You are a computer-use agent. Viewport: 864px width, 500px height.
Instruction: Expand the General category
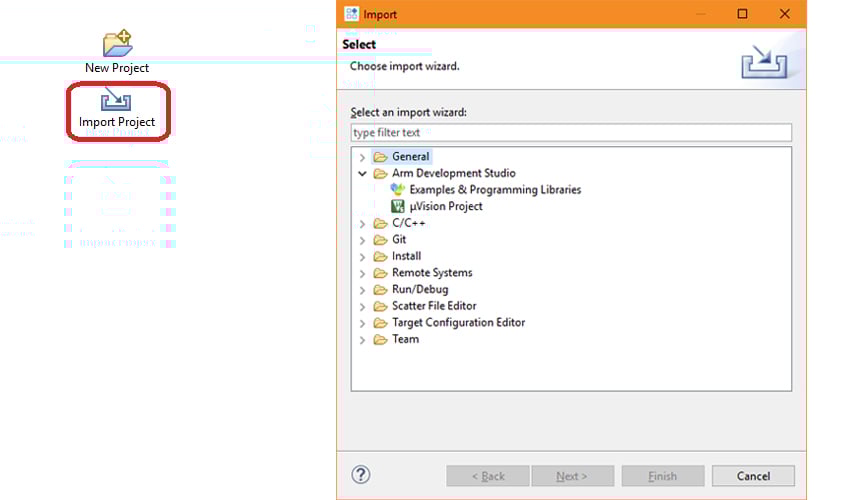[362, 157]
